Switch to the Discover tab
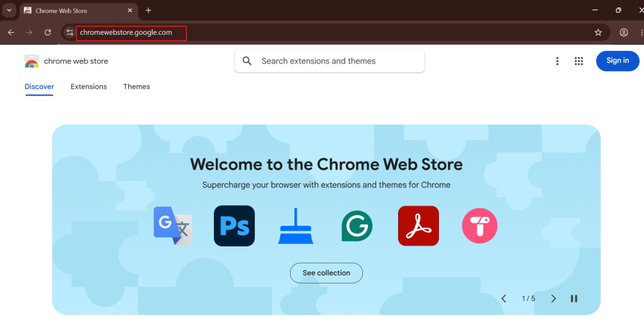The width and height of the screenshot is (644, 332). (40, 87)
